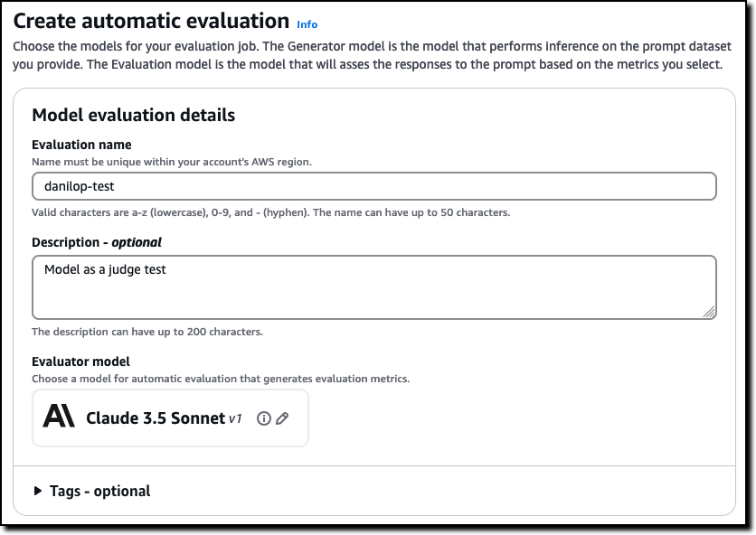Click into the Description text area

(x=373, y=286)
